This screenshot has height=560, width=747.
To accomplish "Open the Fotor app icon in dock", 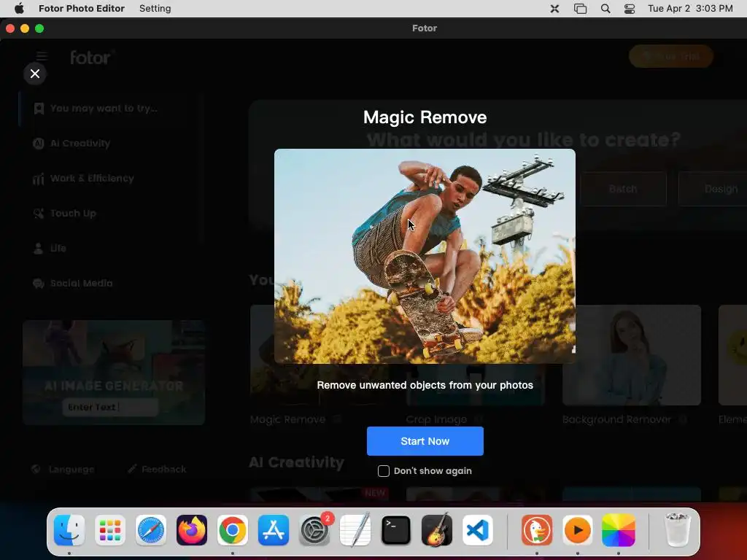I will (x=619, y=530).
